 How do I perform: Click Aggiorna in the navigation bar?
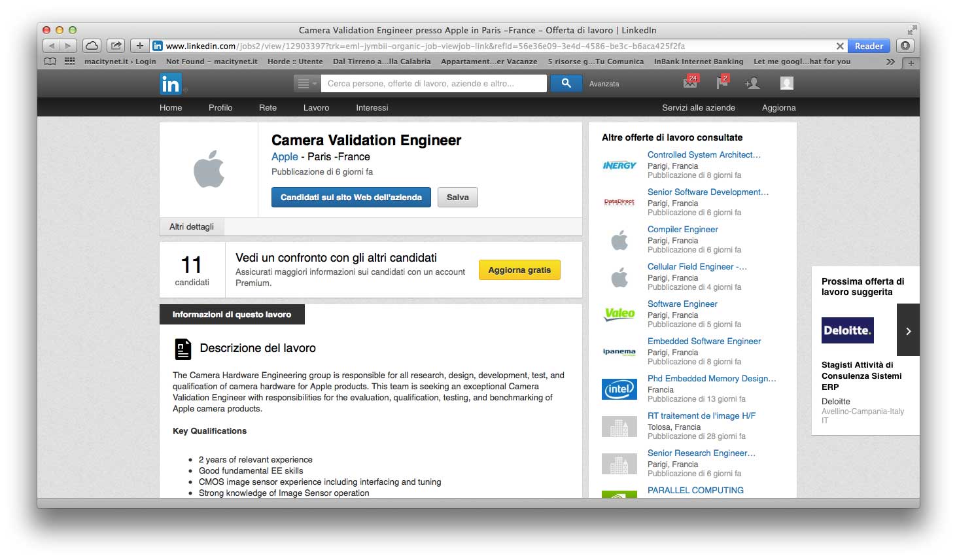[x=779, y=108]
